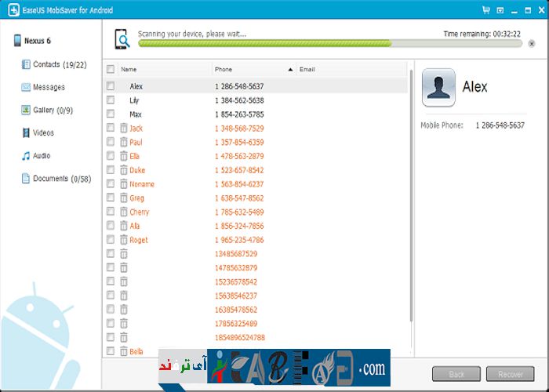The height and width of the screenshot is (392, 549).
Task: Tick the checkbox for Alex
Action: click(111, 86)
